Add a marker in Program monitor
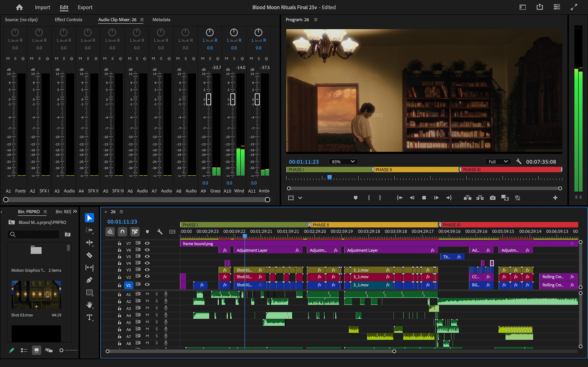The width and height of the screenshot is (588, 367). (x=355, y=198)
